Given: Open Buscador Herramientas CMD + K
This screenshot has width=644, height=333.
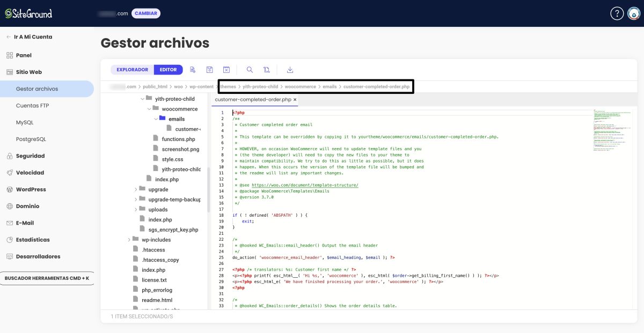Looking at the screenshot, I should click(x=47, y=278).
